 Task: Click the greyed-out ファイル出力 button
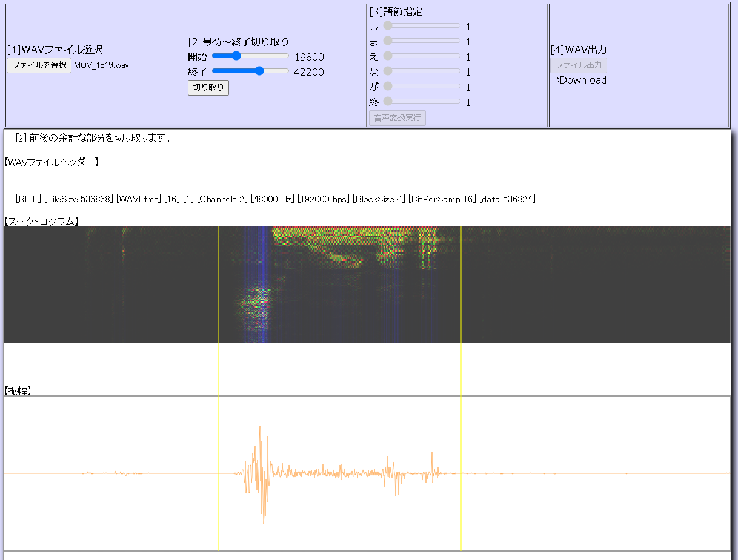click(578, 65)
